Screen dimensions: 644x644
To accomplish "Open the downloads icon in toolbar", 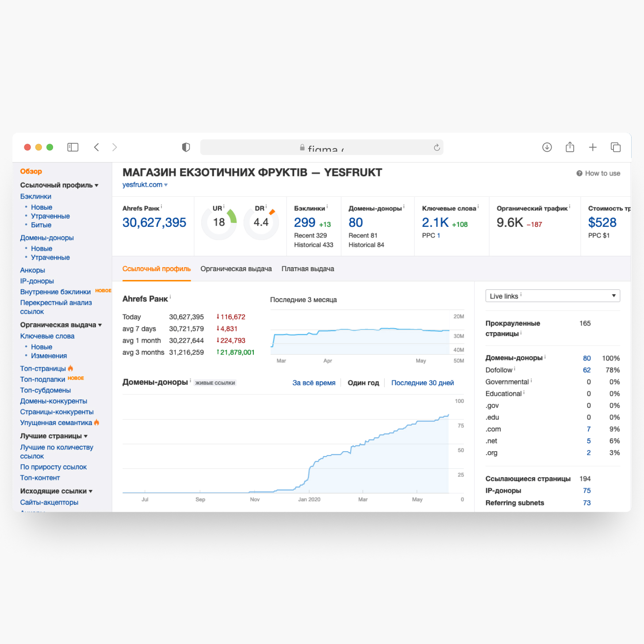I will (547, 147).
